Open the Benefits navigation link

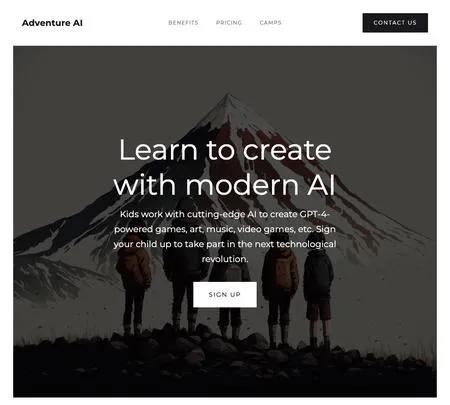183,23
